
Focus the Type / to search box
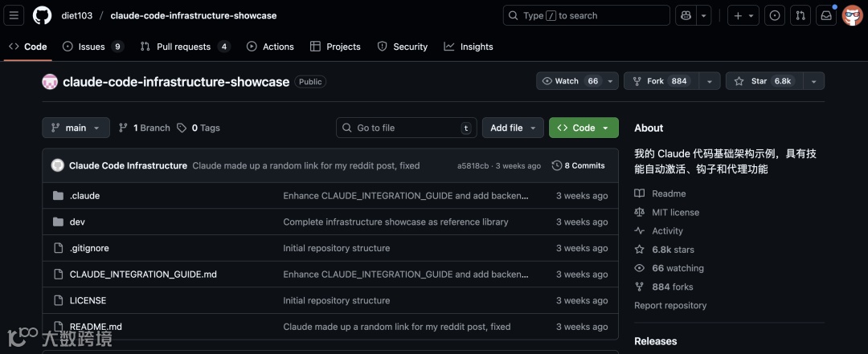coord(586,15)
